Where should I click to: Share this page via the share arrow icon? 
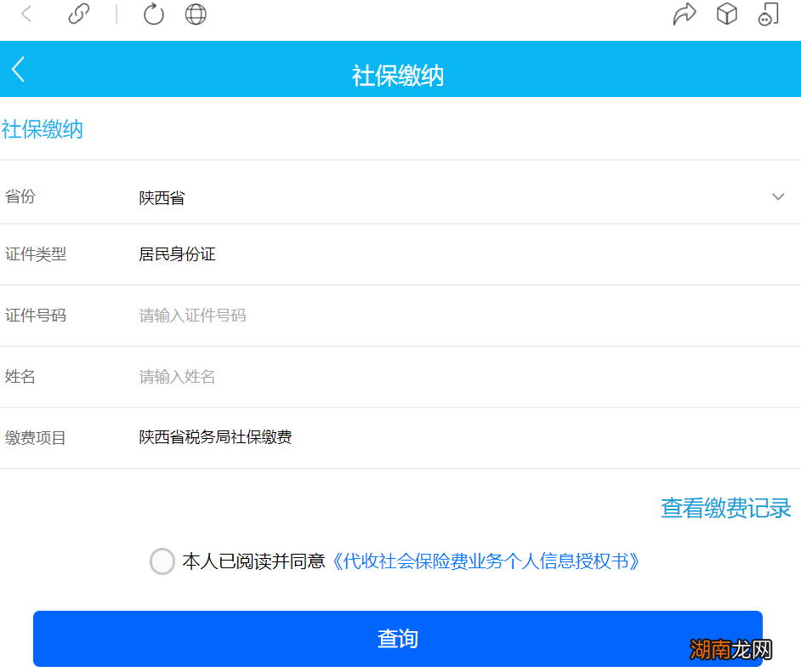[x=685, y=14]
